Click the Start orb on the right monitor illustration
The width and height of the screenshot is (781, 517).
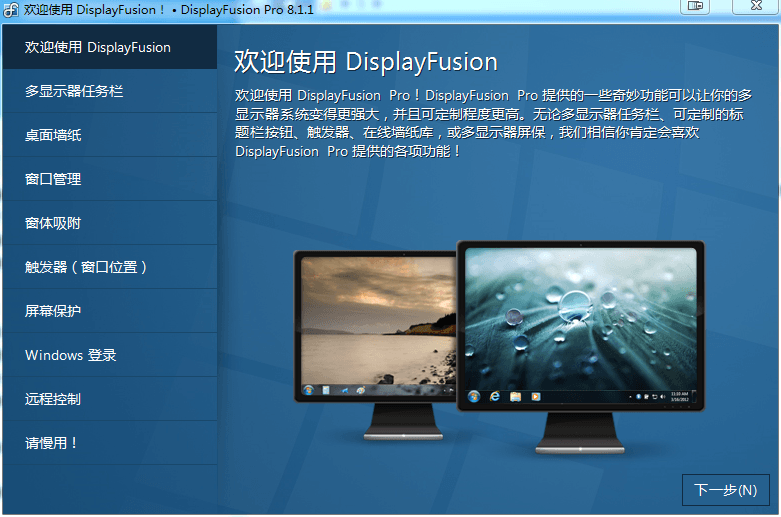click(x=473, y=396)
